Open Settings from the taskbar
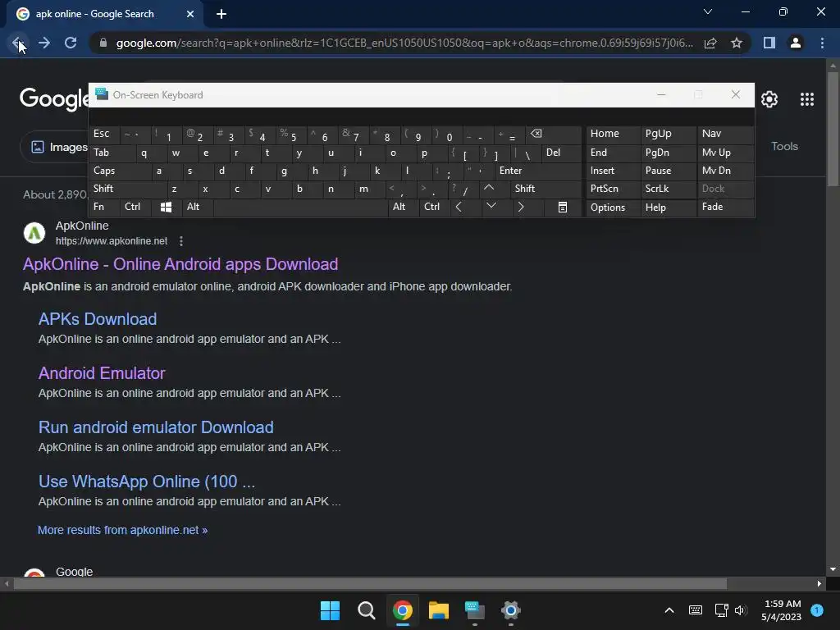 click(x=510, y=610)
